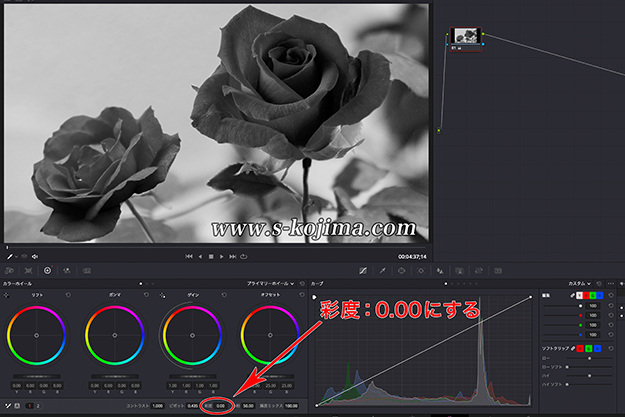Open the Primaries Wheels mode dropdown
625x417 pixels.
coord(271,283)
